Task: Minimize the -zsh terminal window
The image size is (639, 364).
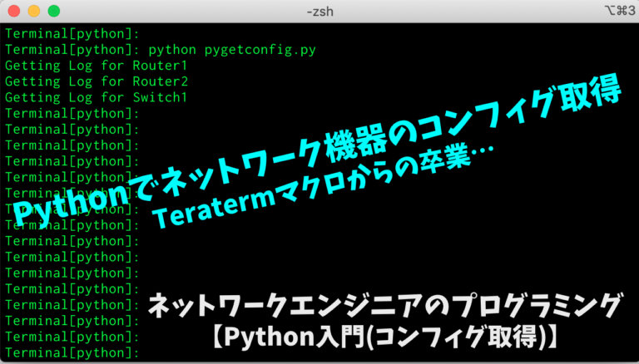Action: [x=34, y=11]
